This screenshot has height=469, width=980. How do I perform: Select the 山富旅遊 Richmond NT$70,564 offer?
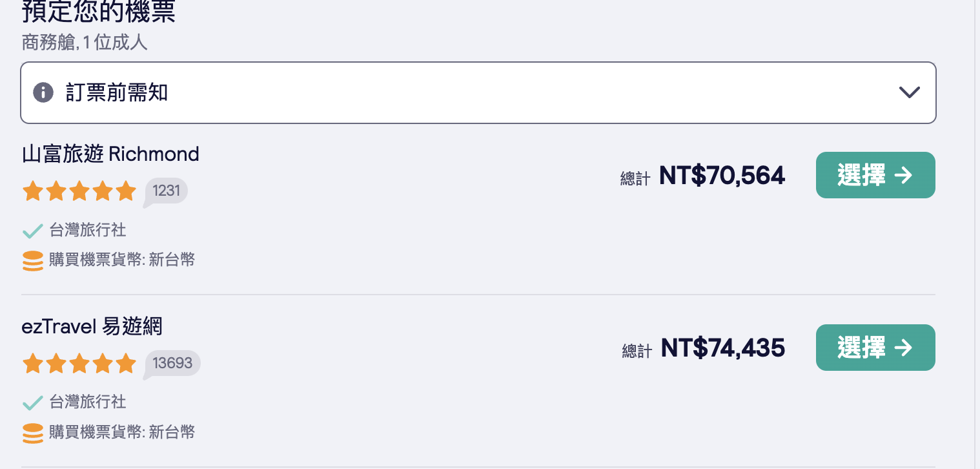(x=875, y=175)
